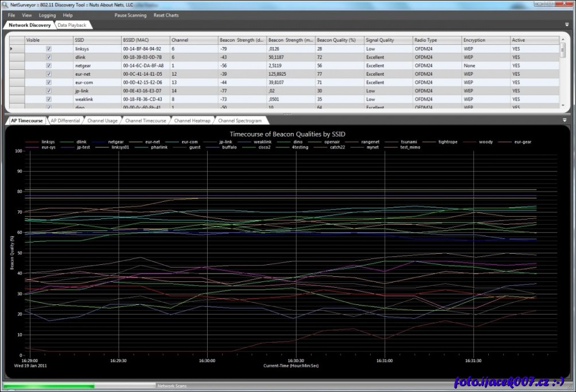The image size is (576, 392).
Task: Click the NetSurveyor app icon in title bar
Action: point(6,4)
